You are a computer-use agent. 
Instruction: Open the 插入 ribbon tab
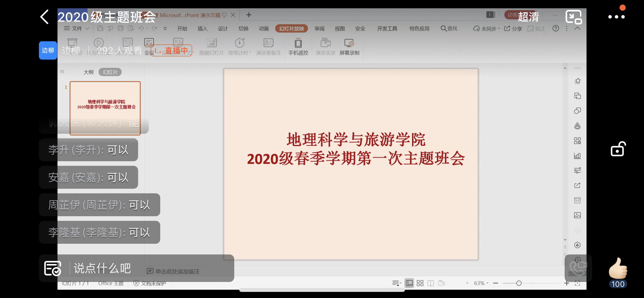point(202,29)
